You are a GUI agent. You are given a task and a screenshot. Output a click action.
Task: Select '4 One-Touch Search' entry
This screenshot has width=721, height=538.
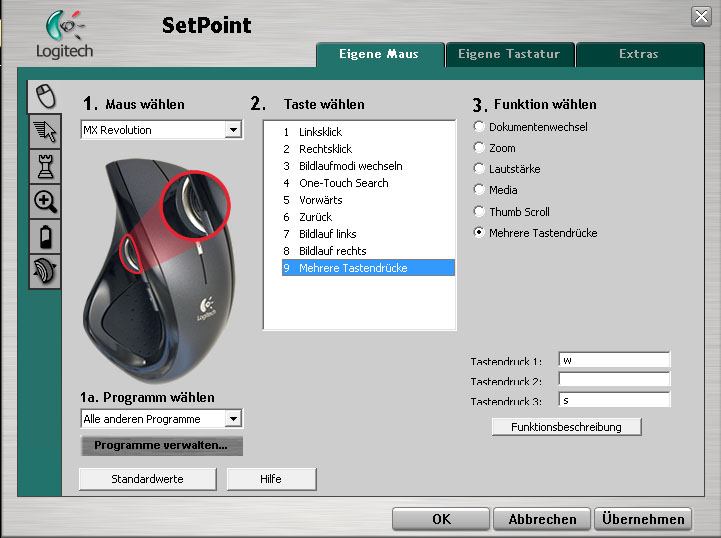(x=368, y=183)
